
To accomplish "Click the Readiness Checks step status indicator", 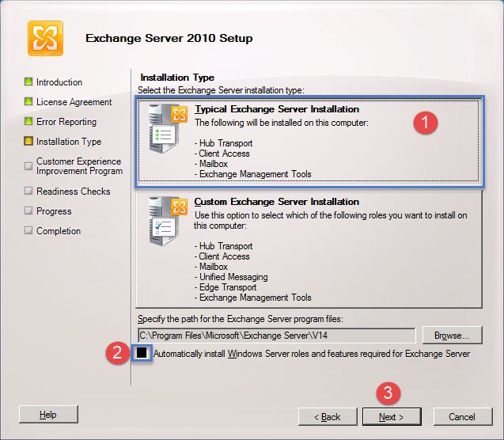I will point(28,191).
